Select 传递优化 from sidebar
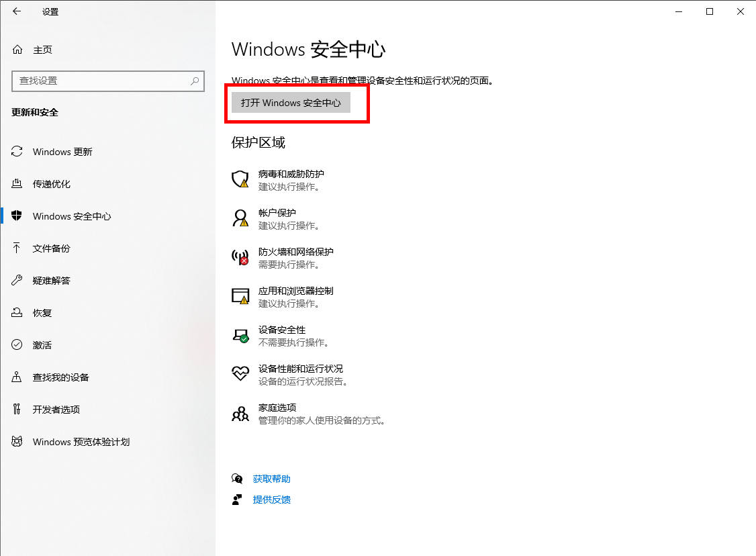The image size is (756, 556). tap(52, 184)
